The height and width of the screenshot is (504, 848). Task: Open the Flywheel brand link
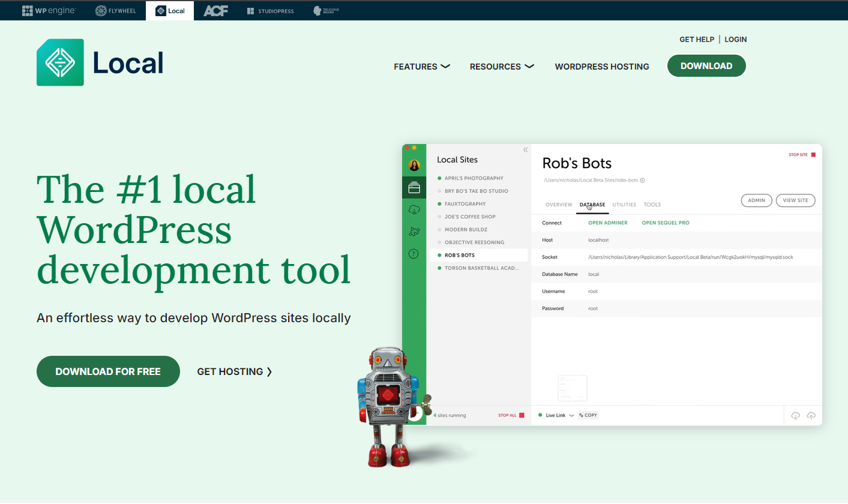coord(116,11)
